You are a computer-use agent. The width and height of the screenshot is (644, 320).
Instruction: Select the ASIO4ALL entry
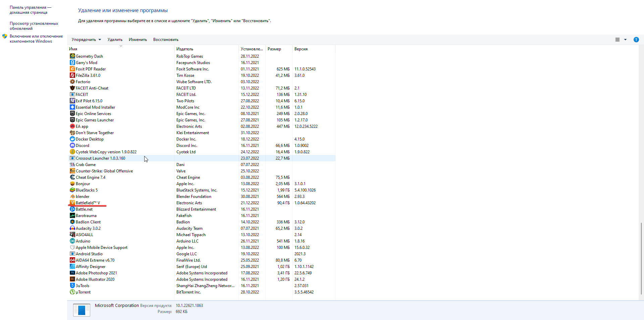click(x=85, y=235)
